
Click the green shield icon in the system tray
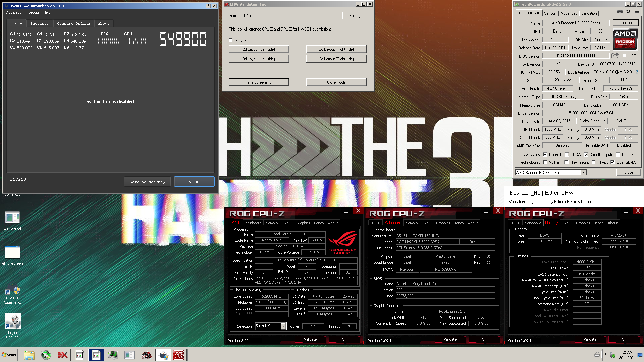[x=613, y=355]
